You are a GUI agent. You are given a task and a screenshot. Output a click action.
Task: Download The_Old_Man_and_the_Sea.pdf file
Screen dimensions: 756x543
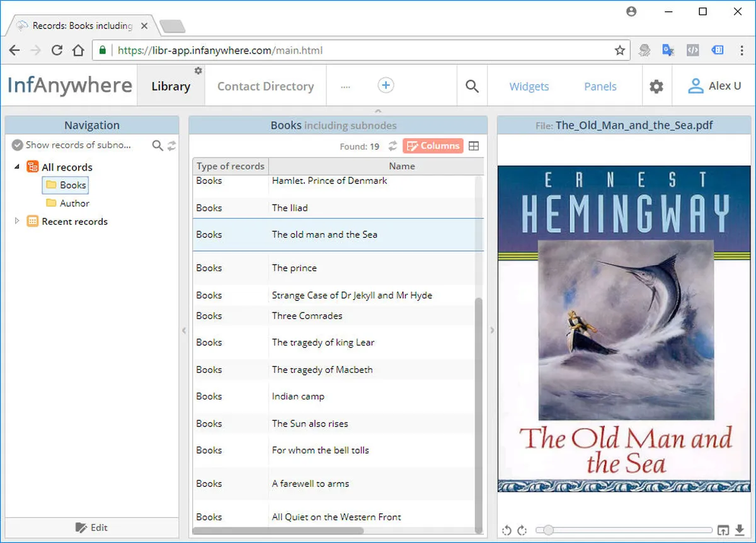(x=740, y=530)
